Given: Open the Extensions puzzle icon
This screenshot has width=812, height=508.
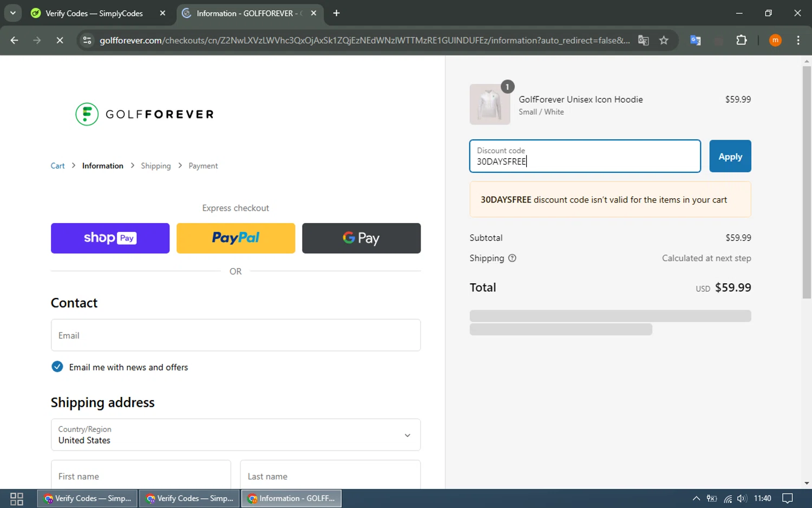Looking at the screenshot, I should [x=742, y=40].
